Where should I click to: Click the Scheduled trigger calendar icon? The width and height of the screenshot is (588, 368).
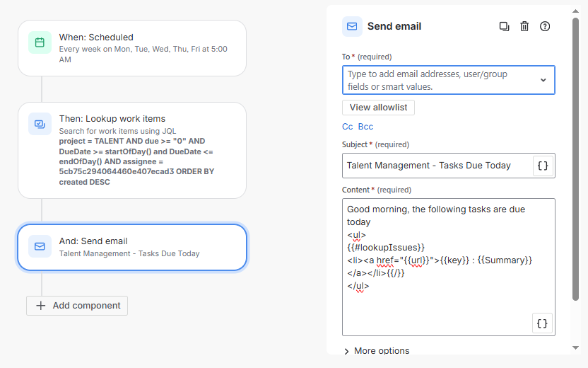coord(40,42)
